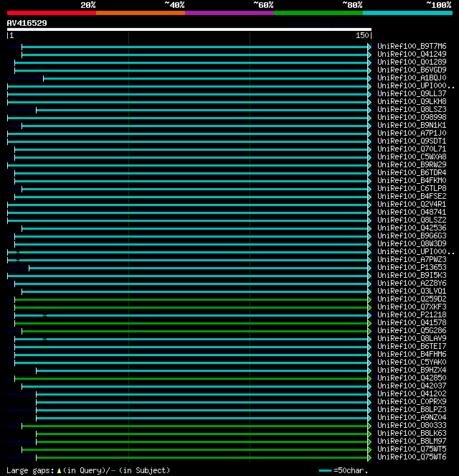Open the UniRef100_Q75WT6 label

coord(412,457)
